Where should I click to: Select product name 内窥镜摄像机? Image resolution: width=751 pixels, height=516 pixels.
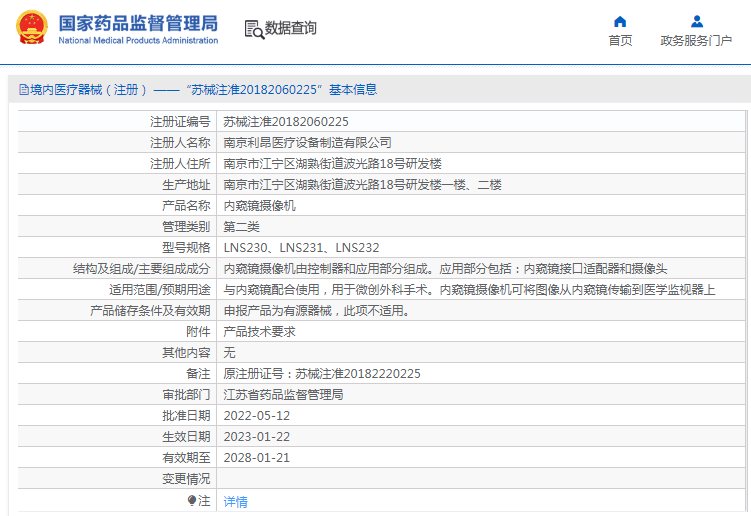(260, 206)
